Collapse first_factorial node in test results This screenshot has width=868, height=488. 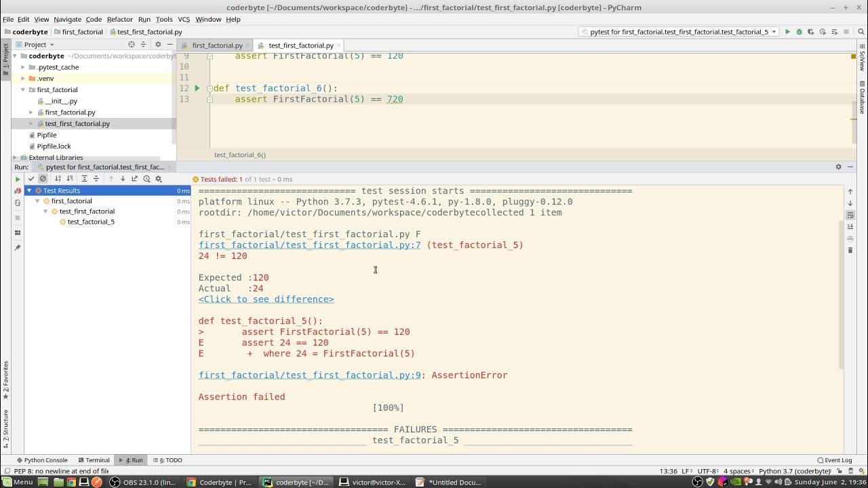(38, 201)
